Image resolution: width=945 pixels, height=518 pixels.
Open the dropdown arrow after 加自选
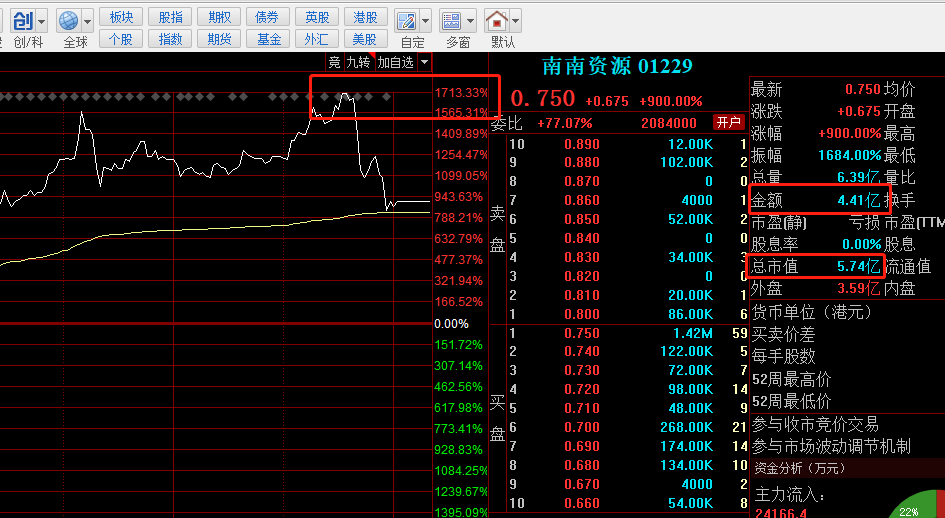pyautogui.click(x=424, y=62)
